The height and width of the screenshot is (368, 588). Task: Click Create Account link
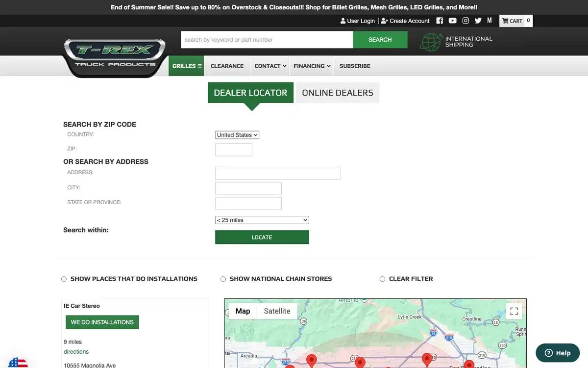pos(405,21)
